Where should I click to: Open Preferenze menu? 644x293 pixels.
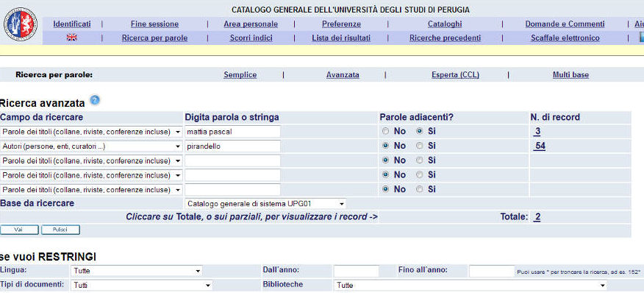tap(341, 24)
